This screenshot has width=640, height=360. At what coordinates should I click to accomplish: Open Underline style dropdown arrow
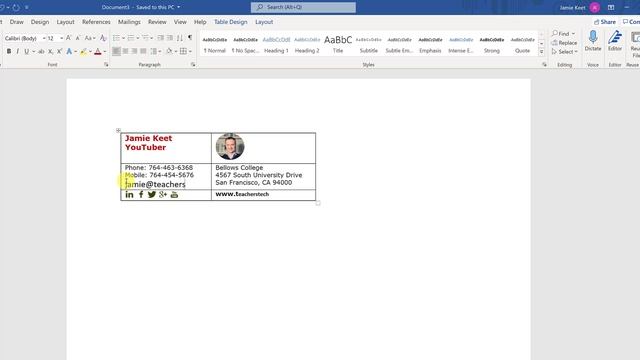33,51
